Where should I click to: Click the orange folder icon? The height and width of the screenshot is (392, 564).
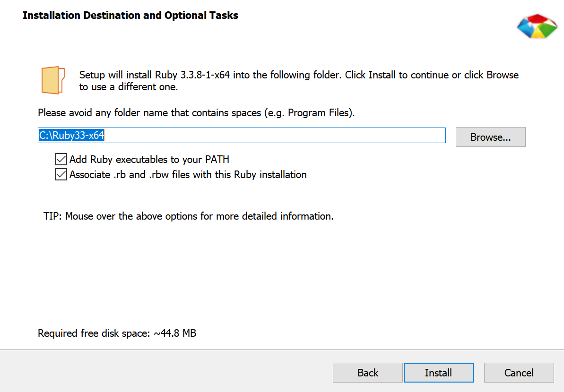click(52, 80)
